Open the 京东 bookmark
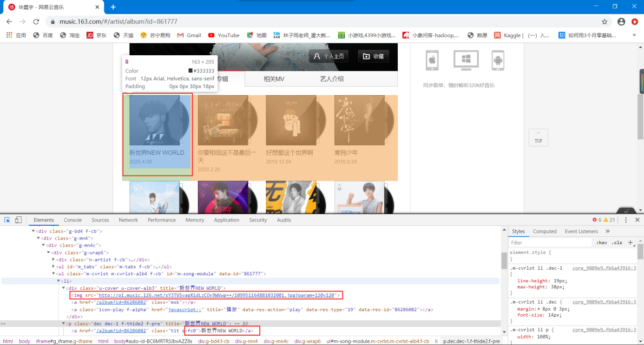This screenshot has width=644, height=345. click(x=97, y=35)
